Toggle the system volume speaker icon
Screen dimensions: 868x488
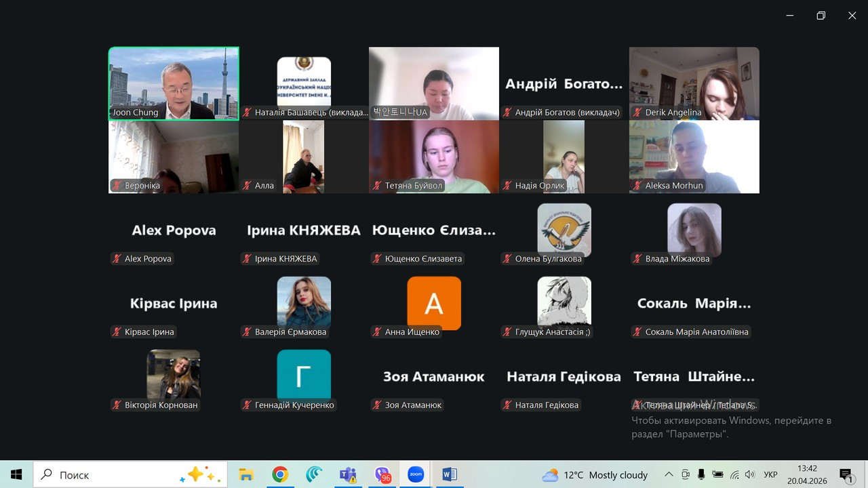(750, 474)
